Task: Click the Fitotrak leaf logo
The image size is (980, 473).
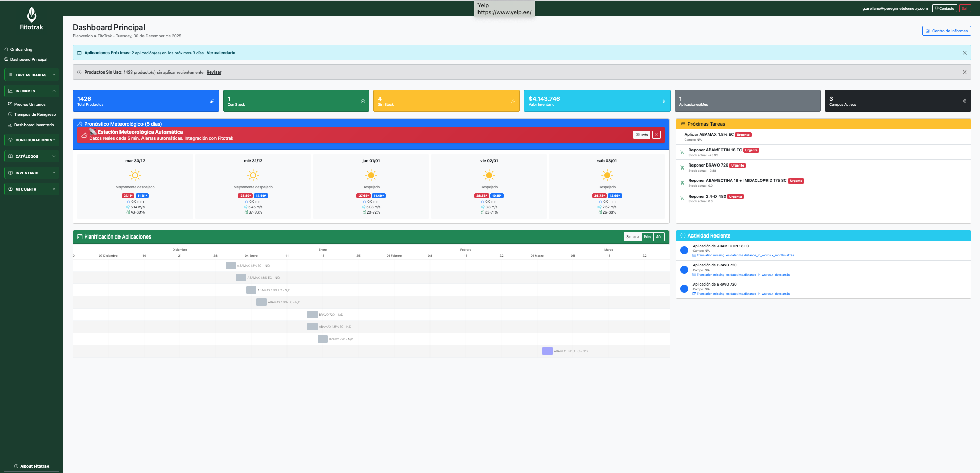Action: click(x=32, y=15)
